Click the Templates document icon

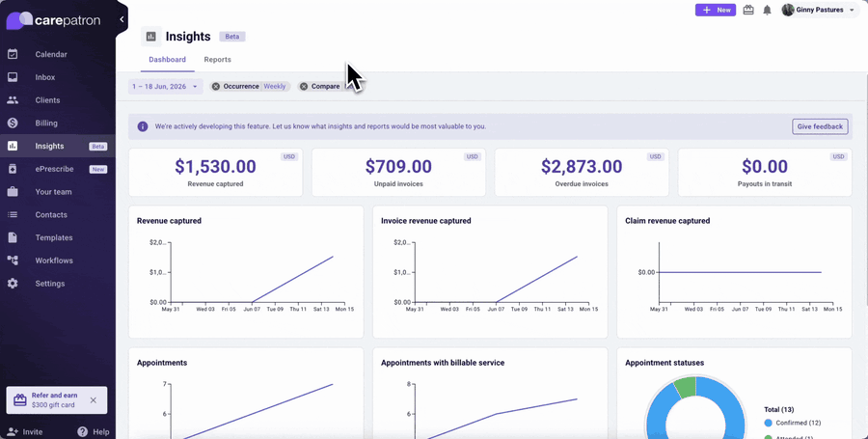pos(13,237)
